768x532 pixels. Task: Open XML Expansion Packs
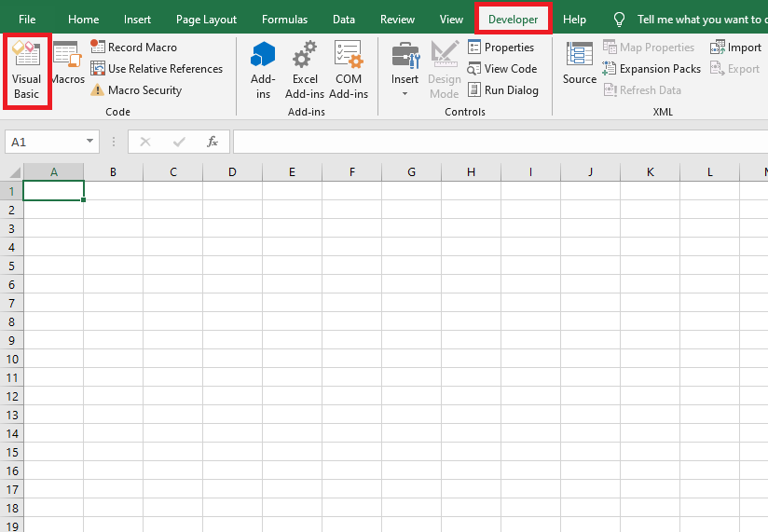(x=651, y=69)
